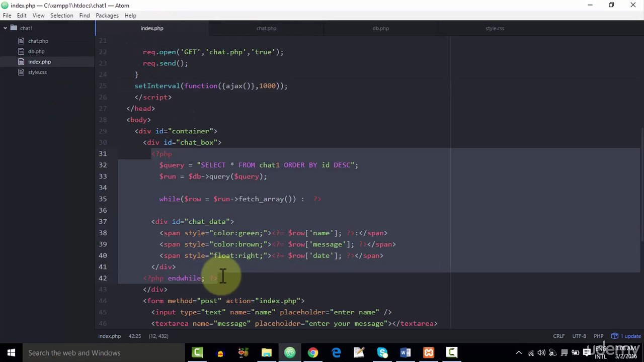Click the file icon beside style.css
The height and width of the screenshot is (362, 644).
coord(21,72)
